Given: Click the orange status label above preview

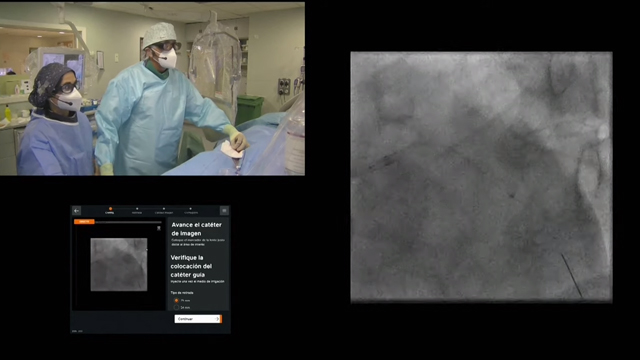Looking at the screenshot, I should coord(84,222).
